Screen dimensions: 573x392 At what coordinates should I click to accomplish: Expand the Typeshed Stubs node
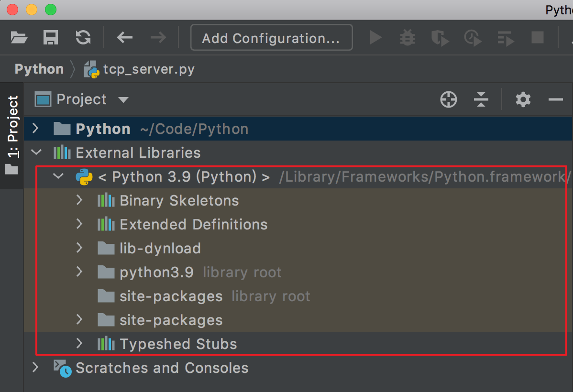click(x=79, y=344)
